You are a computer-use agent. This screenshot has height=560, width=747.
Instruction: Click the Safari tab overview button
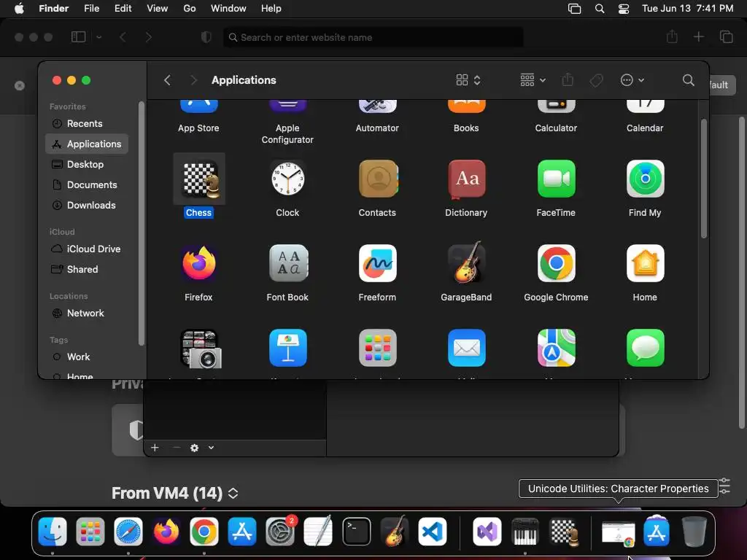point(726,36)
